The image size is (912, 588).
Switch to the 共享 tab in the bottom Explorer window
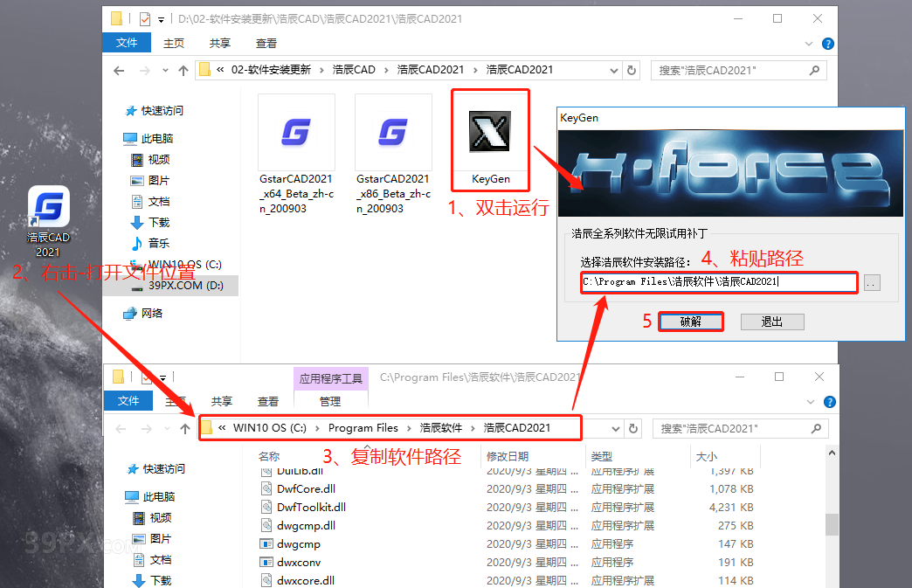222,401
